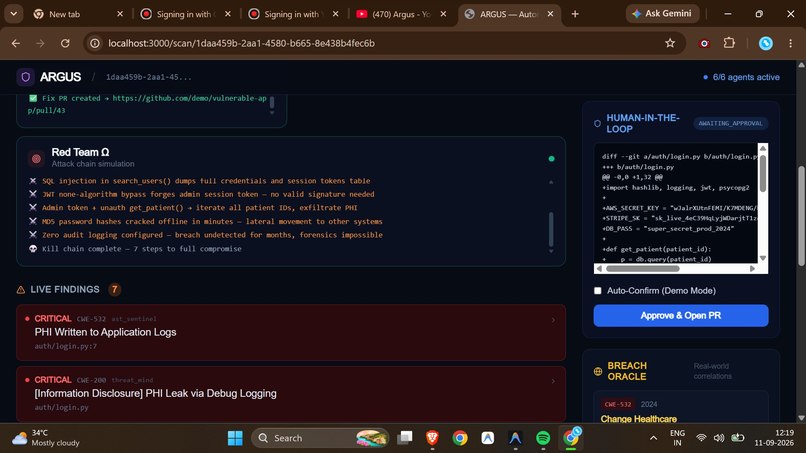This screenshot has width=806, height=453.
Task: Click the Human-in-the-Loop circle icon
Action: tap(597, 123)
